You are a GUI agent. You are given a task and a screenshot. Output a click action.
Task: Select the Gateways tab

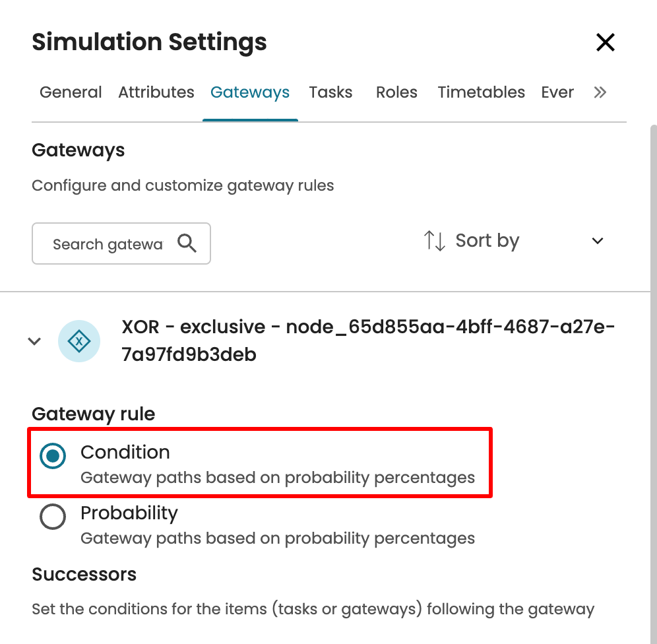pyautogui.click(x=250, y=92)
